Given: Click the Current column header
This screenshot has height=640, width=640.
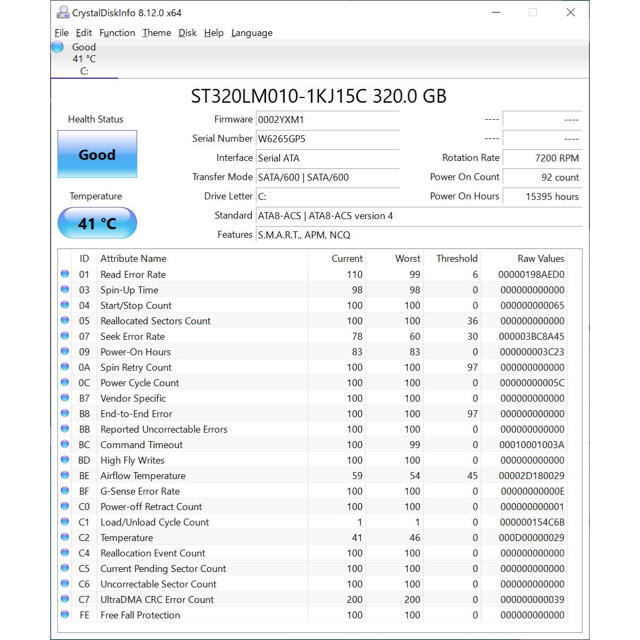Looking at the screenshot, I should pyautogui.click(x=347, y=259).
